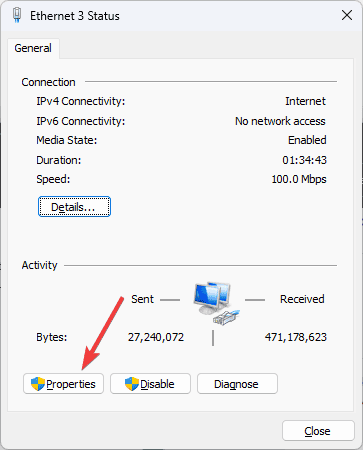Image resolution: width=363 pixels, height=450 pixels.
Task: Click the IPv6 Connectivity value No network access
Action: [280, 121]
